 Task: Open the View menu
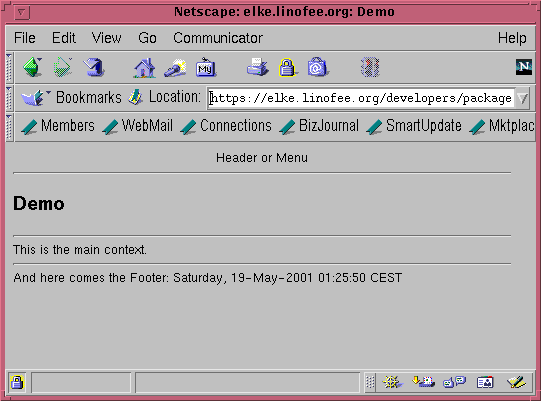(x=106, y=38)
